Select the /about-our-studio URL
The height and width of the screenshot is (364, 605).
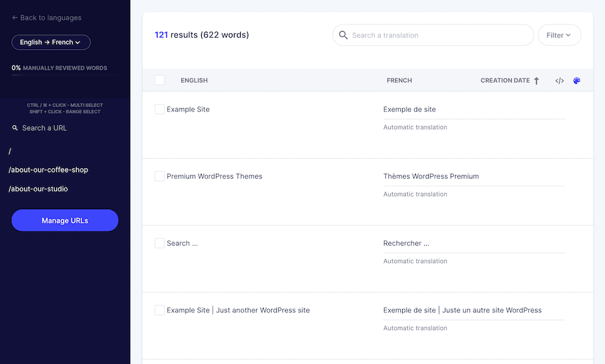[x=38, y=188]
